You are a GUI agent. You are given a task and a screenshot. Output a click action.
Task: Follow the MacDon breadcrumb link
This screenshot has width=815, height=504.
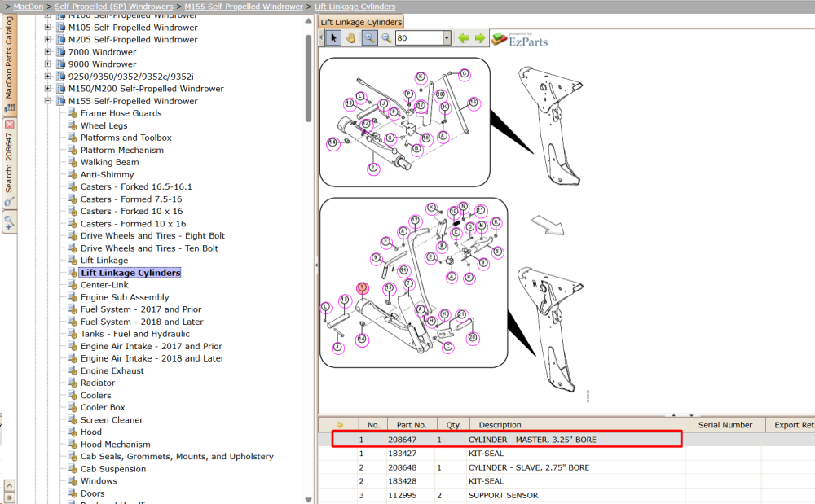[x=28, y=7]
